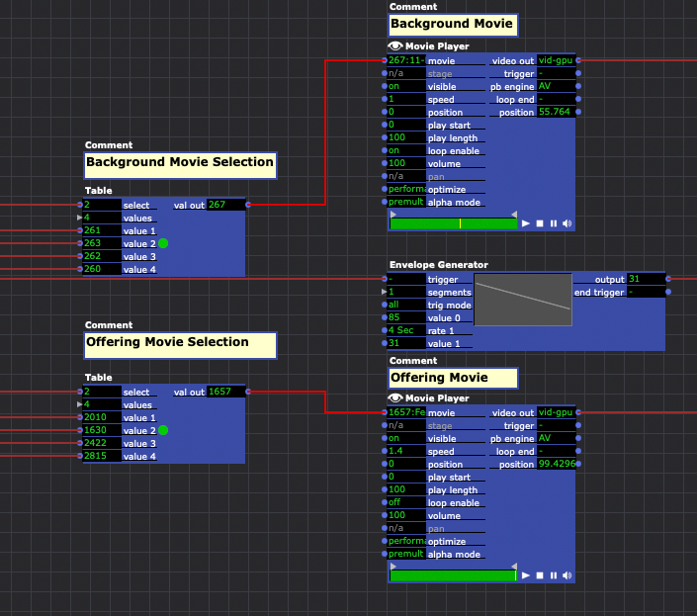Click the play button on Background Movie player

pyautogui.click(x=525, y=224)
